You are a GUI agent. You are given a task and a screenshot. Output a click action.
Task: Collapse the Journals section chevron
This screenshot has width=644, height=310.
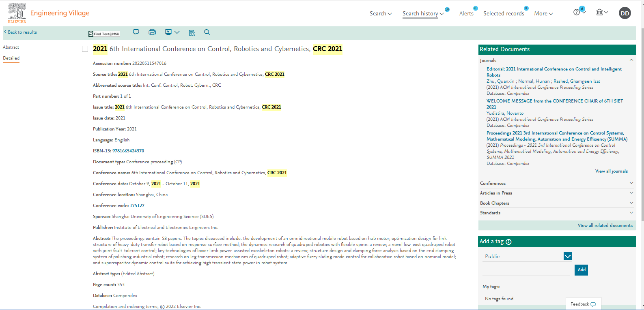631,60
